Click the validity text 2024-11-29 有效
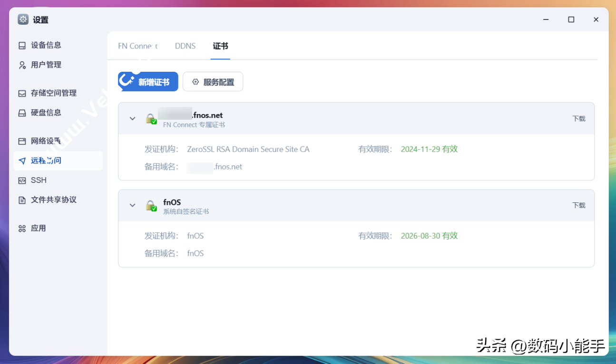 tap(429, 149)
